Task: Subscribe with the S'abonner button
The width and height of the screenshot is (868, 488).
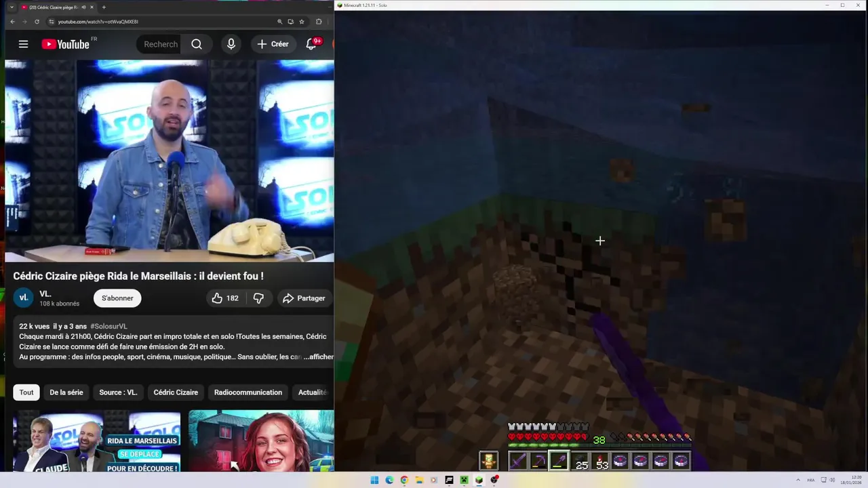Action: [117, 298]
